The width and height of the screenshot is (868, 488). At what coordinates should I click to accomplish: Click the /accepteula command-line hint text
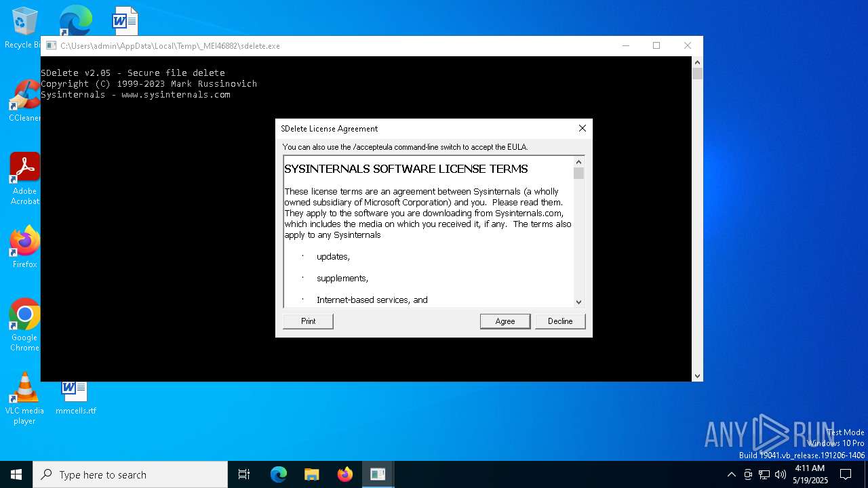tap(405, 146)
